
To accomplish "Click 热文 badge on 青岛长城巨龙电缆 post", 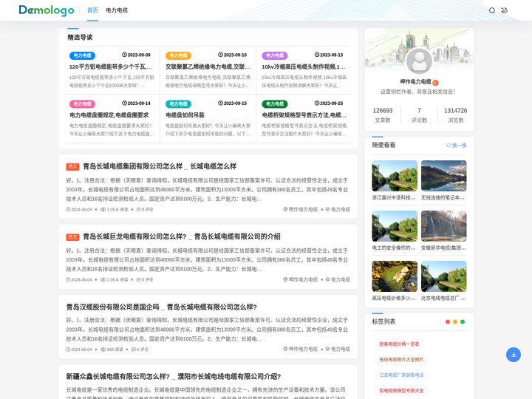I will click(x=72, y=237).
